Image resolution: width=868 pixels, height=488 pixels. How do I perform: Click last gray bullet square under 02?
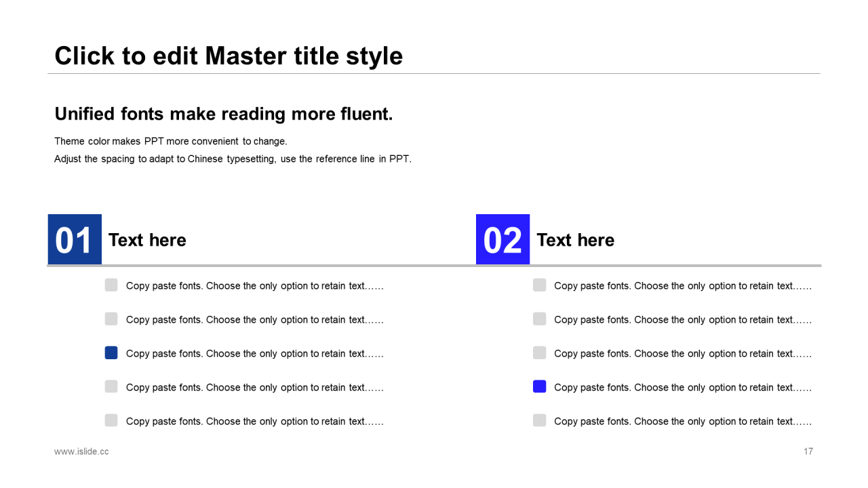click(539, 420)
